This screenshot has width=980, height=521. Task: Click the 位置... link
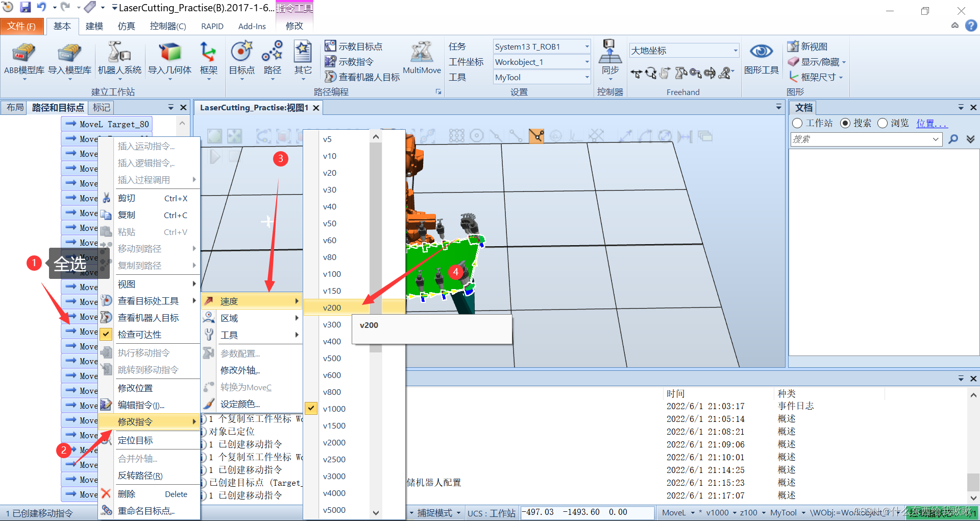coord(932,123)
